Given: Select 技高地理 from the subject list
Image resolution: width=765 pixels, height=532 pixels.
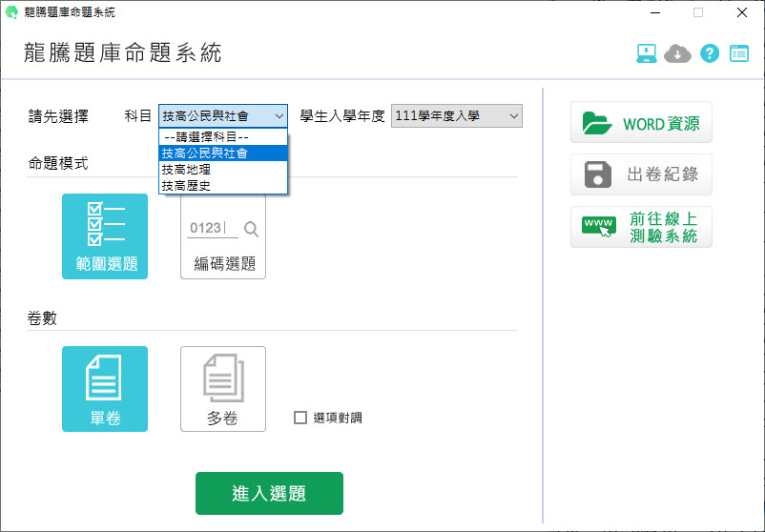Looking at the screenshot, I should tap(186, 170).
